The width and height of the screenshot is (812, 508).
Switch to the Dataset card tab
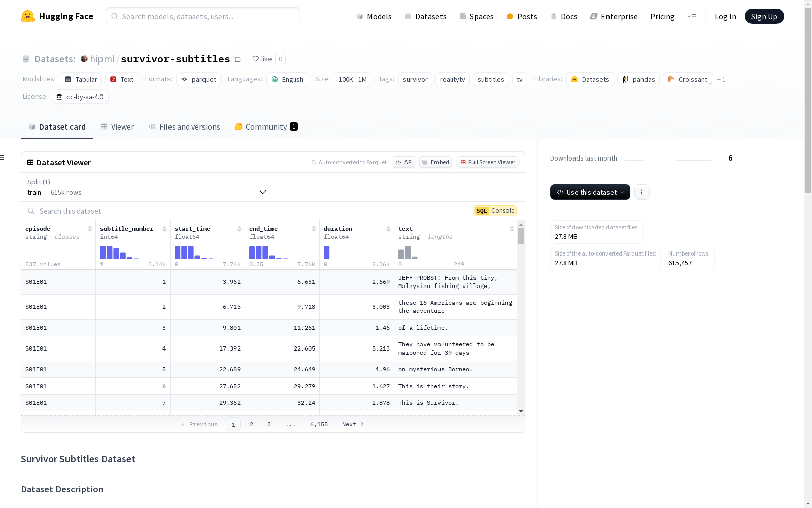(57, 127)
